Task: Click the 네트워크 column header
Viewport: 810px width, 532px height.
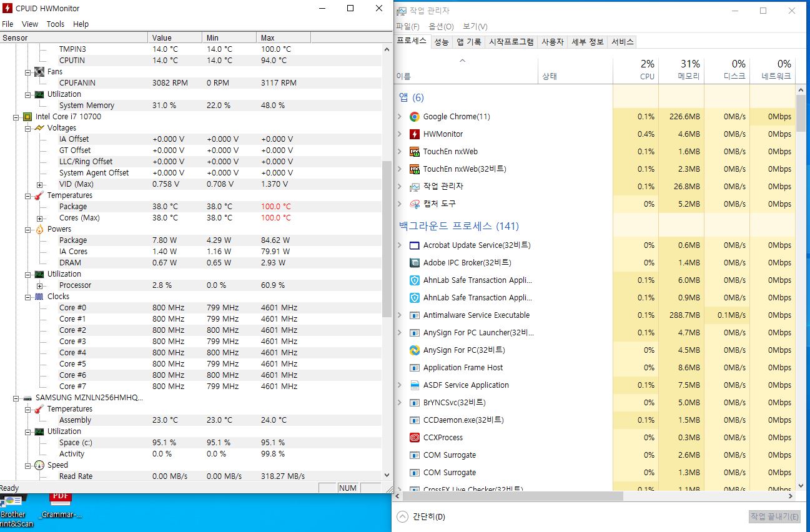Action: click(773, 70)
